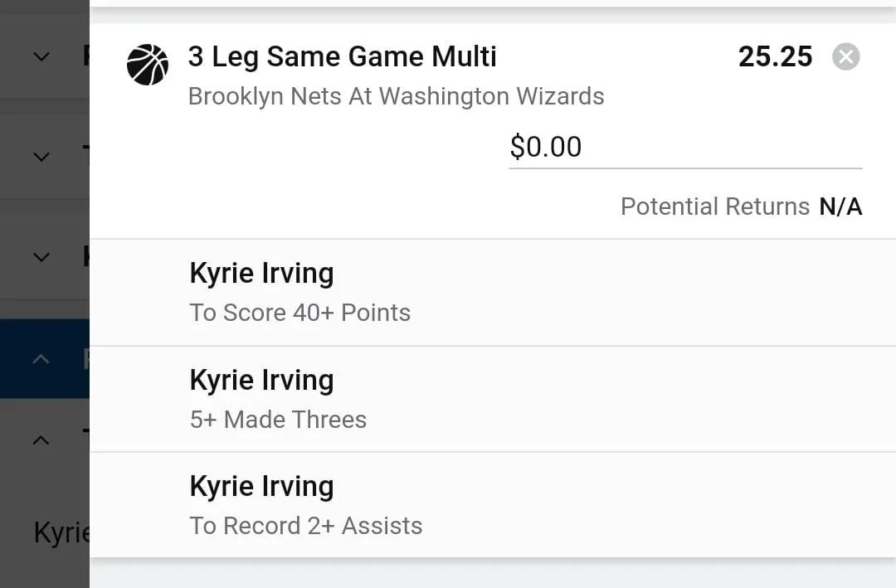Open Brooklyn Nets At Washington Wizards match link
The width and height of the screenshot is (896, 588).
point(396,96)
